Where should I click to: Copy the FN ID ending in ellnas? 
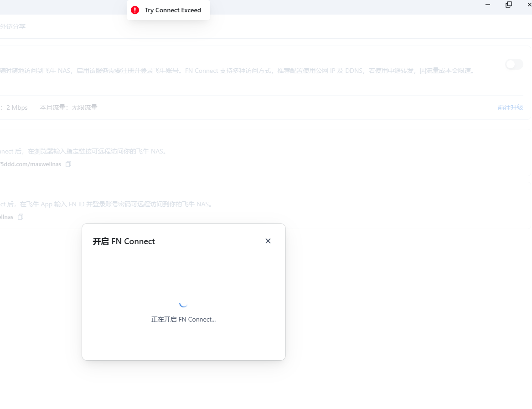tap(21, 217)
